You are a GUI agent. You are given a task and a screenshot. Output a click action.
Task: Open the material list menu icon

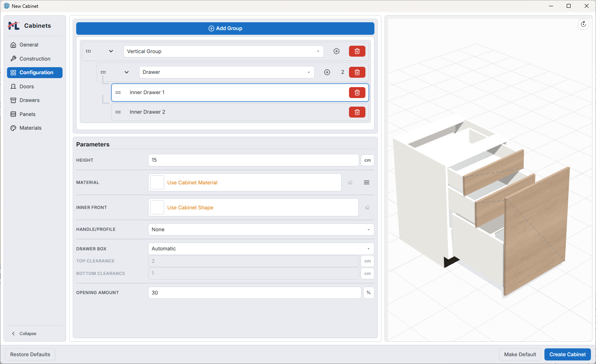tap(367, 182)
